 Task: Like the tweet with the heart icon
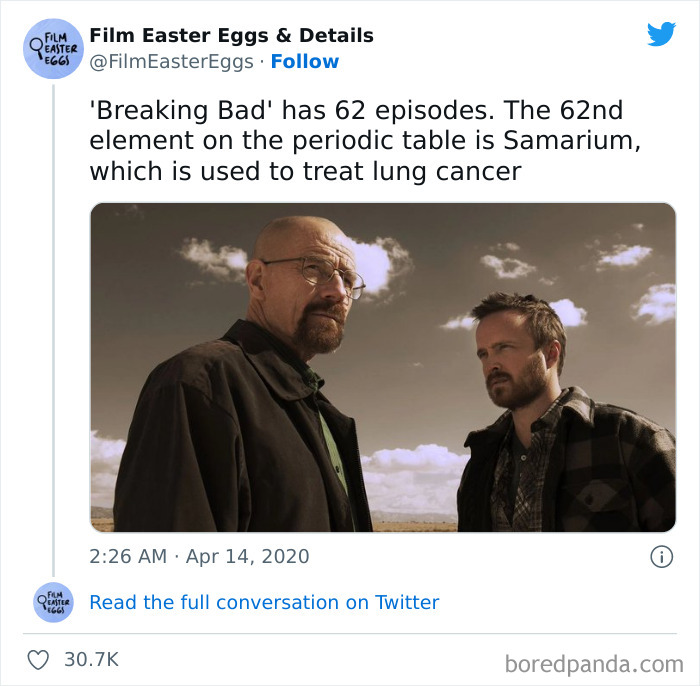point(38,660)
